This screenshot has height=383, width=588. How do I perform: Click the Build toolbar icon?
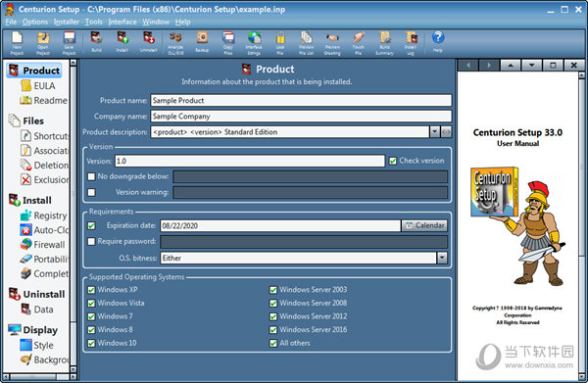(x=96, y=42)
